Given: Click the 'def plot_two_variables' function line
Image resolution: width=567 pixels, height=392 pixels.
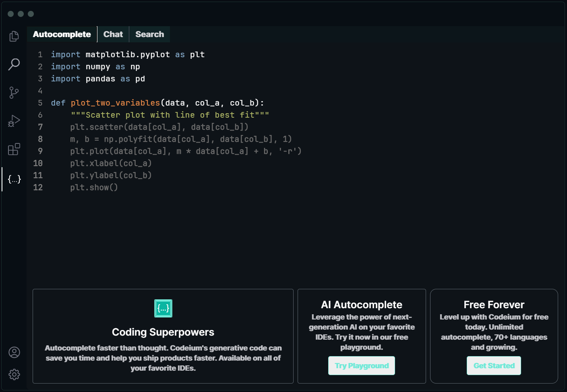Looking at the screenshot, I should point(157,103).
